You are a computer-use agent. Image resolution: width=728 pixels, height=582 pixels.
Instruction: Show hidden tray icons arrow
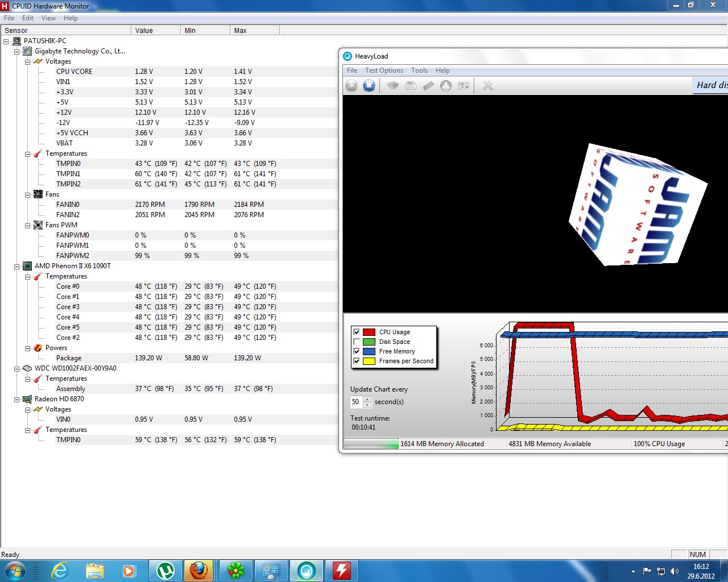tap(633, 571)
